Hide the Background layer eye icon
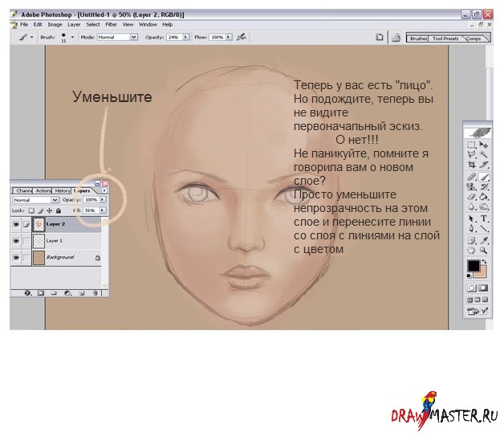The height and width of the screenshot is (437, 504). point(16,258)
